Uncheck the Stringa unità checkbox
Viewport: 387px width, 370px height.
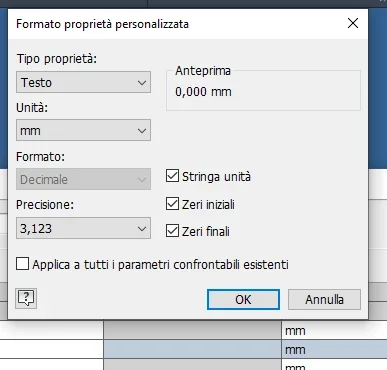click(x=172, y=176)
